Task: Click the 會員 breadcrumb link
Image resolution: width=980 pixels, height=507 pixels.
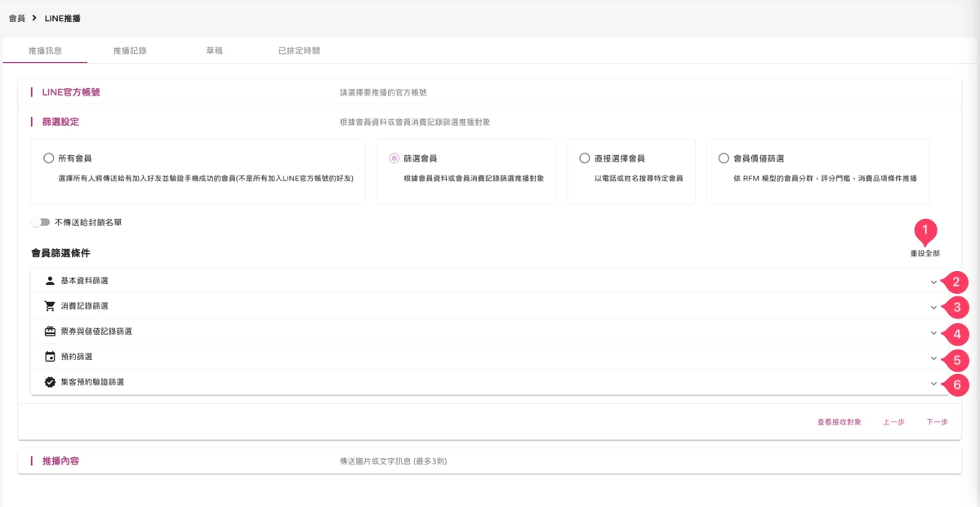Action: (16, 18)
